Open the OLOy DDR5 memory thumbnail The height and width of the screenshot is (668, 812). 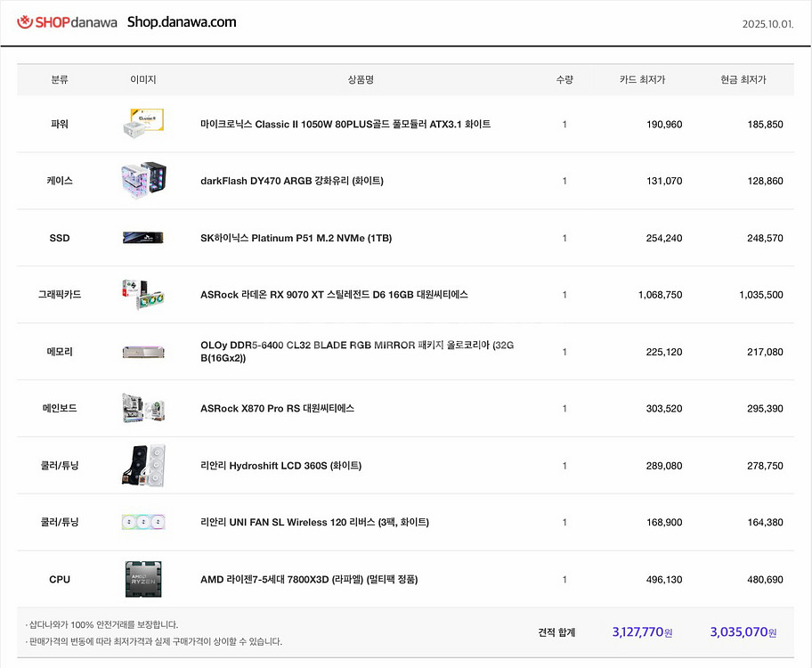[x=143, y=352]
